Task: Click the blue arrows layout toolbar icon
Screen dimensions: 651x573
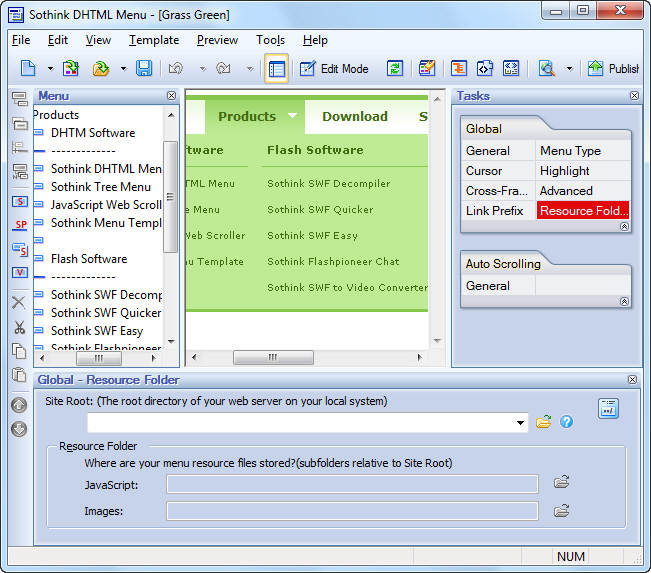Action: (x=511, y=68)
